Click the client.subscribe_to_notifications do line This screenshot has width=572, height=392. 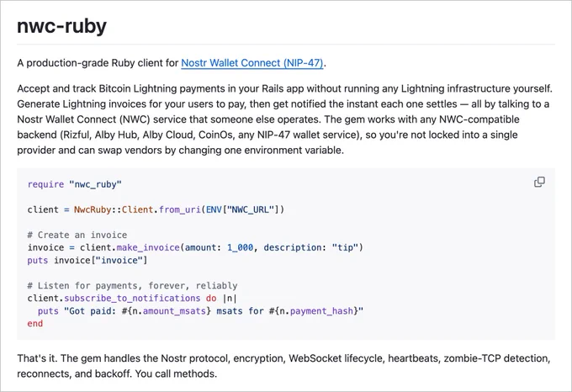click(x=132, y=299)
